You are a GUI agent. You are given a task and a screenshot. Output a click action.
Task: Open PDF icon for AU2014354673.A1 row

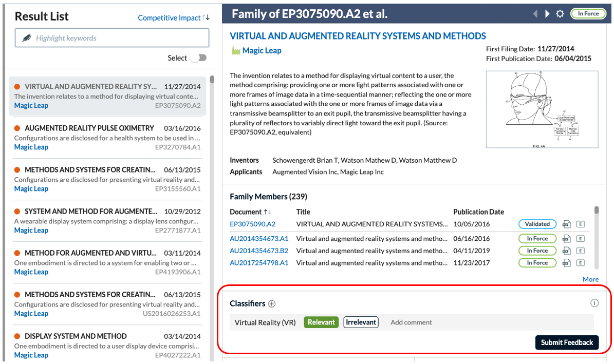point(566,239)
